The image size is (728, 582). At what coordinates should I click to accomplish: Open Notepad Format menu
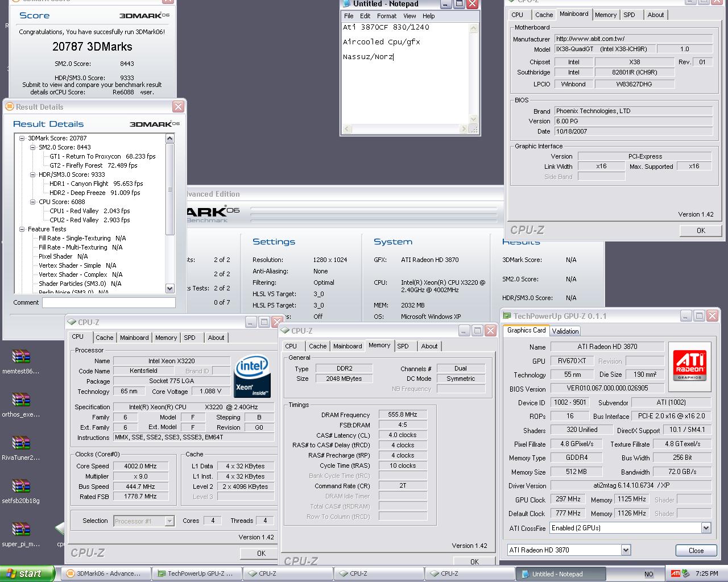coord(387,16)
